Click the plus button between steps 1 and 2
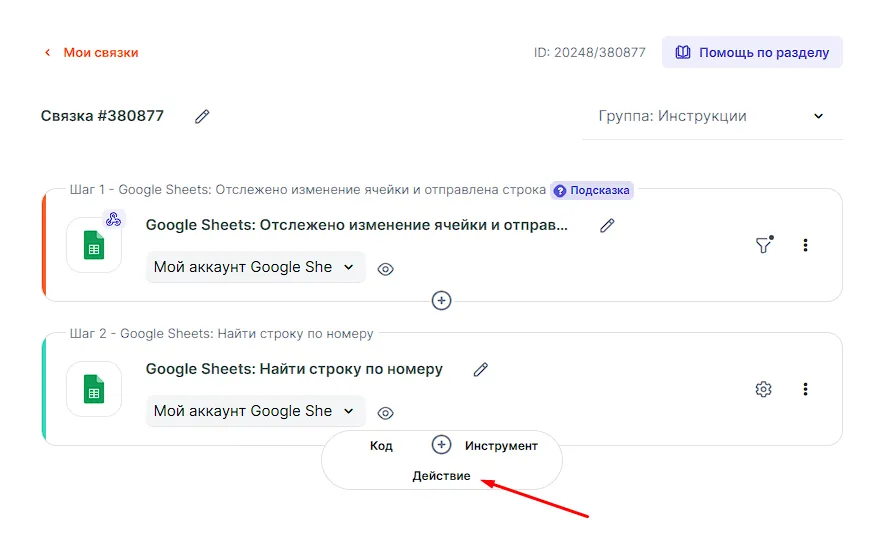The height and width of the screenshot is (555, 876). tap(441, 300)
